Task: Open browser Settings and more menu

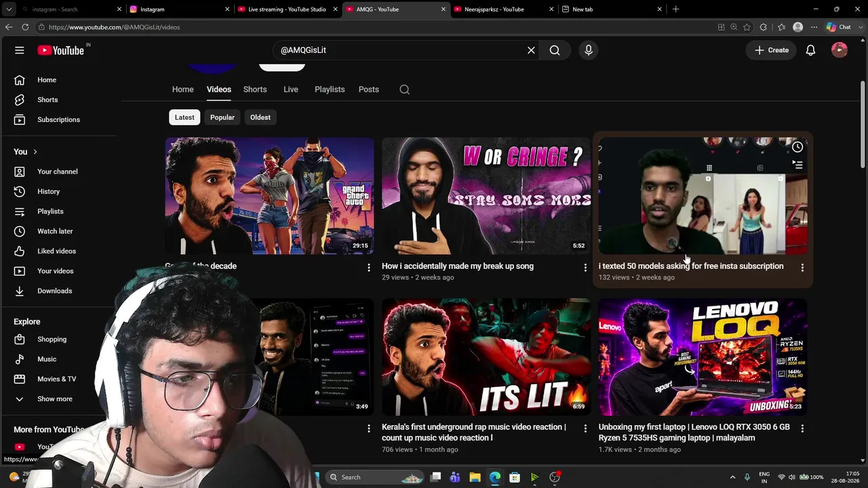Action: (x=814, y=27)
